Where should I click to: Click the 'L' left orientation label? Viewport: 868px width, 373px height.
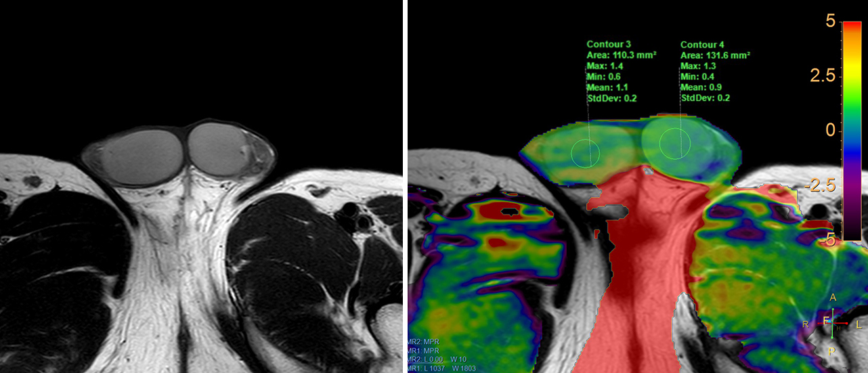click(x=859, y=324)
